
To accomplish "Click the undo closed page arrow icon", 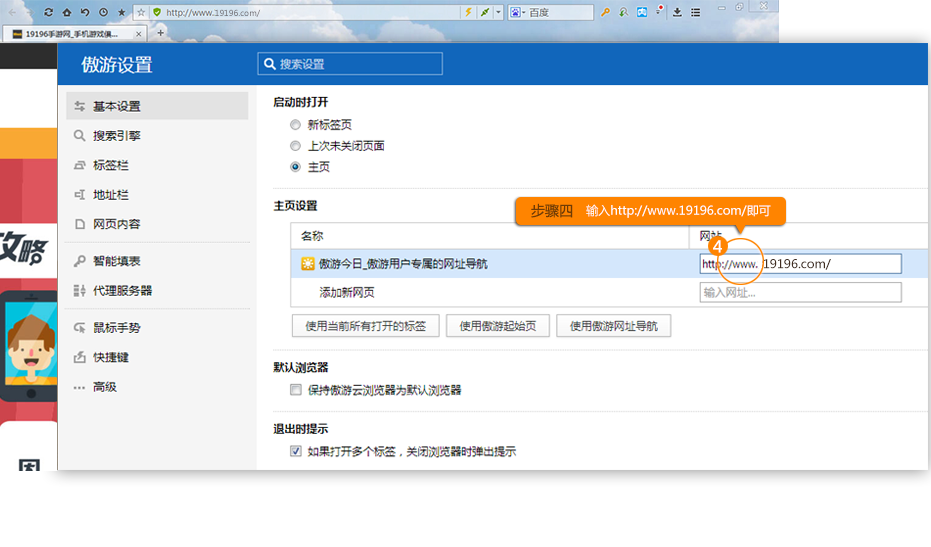I will [x=85, y=13].
